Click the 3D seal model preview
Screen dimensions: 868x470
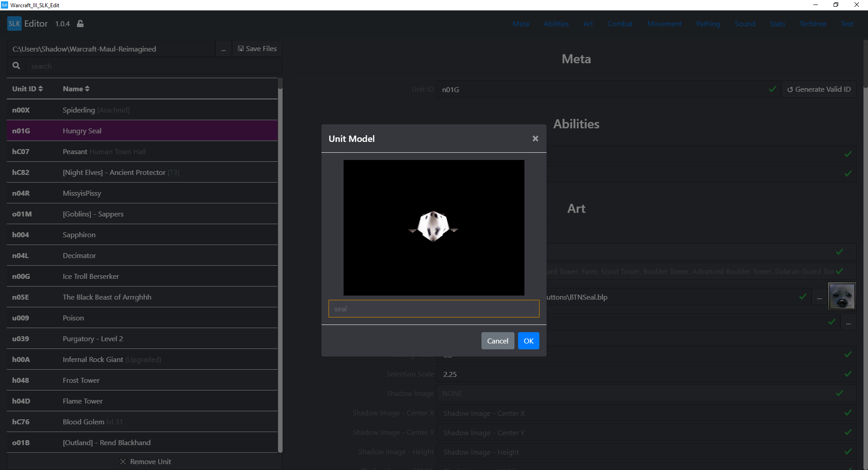click(434, 228)
